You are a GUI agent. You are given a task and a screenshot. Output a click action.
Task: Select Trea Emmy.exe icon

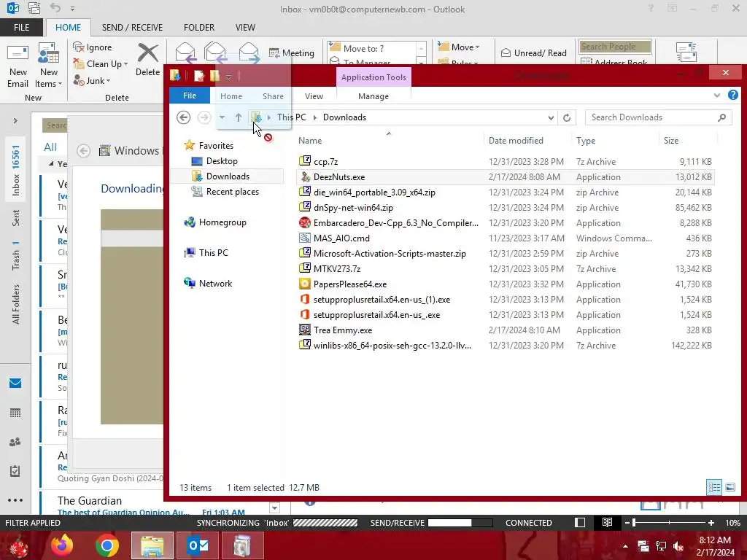[305, 330]
